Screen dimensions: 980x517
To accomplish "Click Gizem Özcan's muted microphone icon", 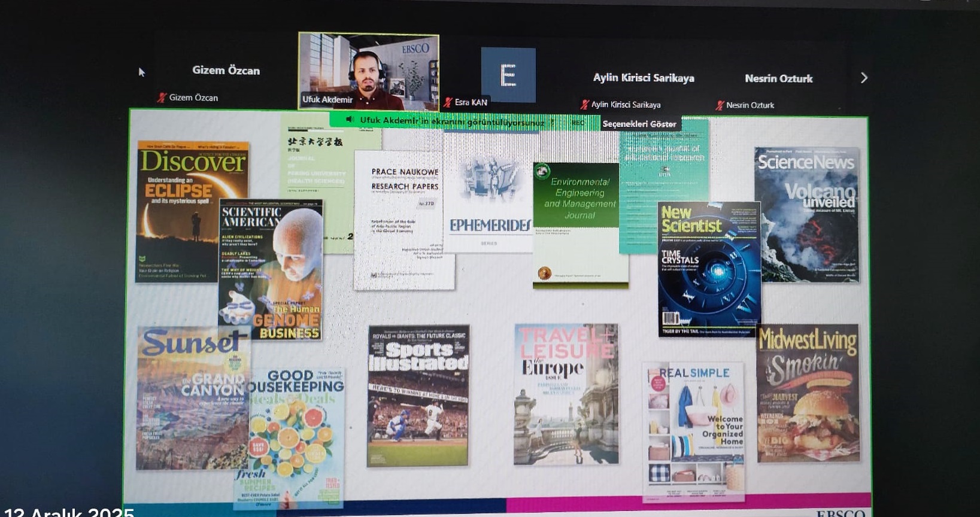I will [162, 98].
